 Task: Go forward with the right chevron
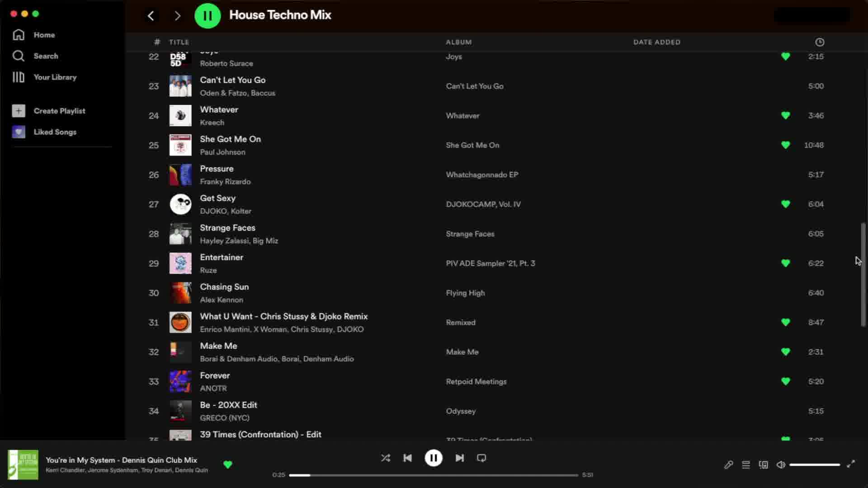(177, 16)
